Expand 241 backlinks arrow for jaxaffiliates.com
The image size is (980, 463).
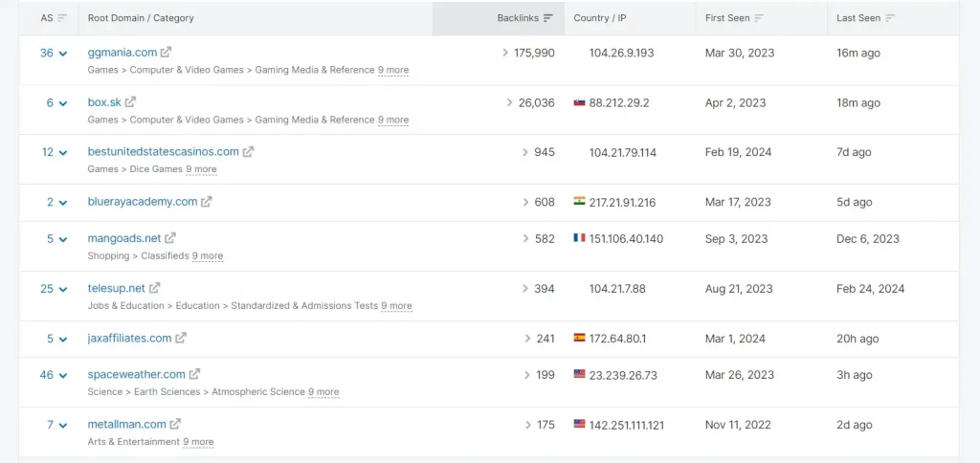click(x=528, y=339)
